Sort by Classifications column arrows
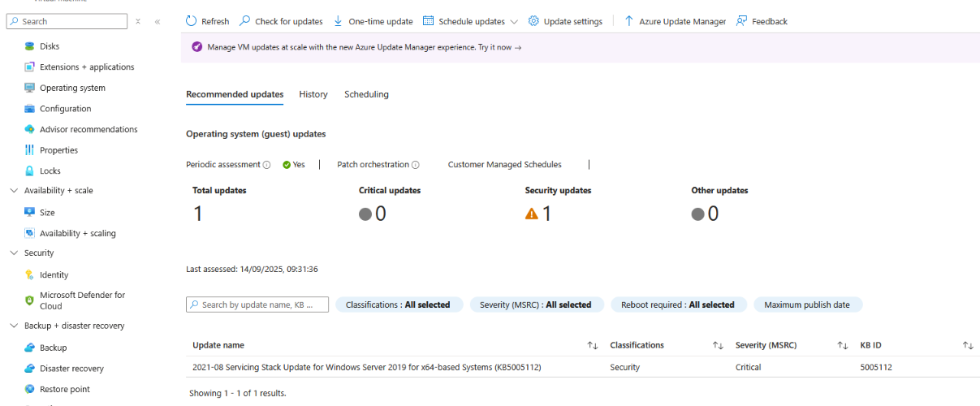 coord(718,346)
